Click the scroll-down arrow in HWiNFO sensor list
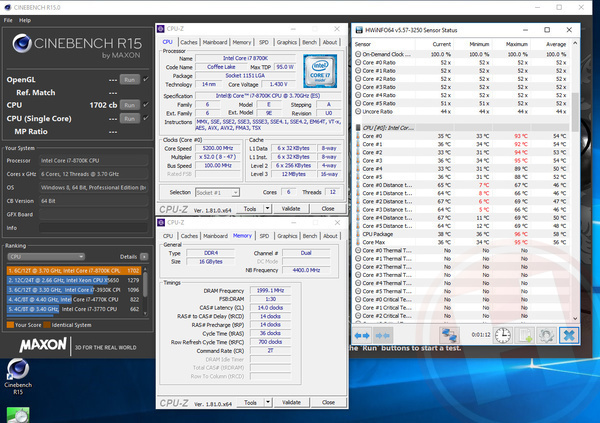 pyautogui.click(x=575, y=318)
